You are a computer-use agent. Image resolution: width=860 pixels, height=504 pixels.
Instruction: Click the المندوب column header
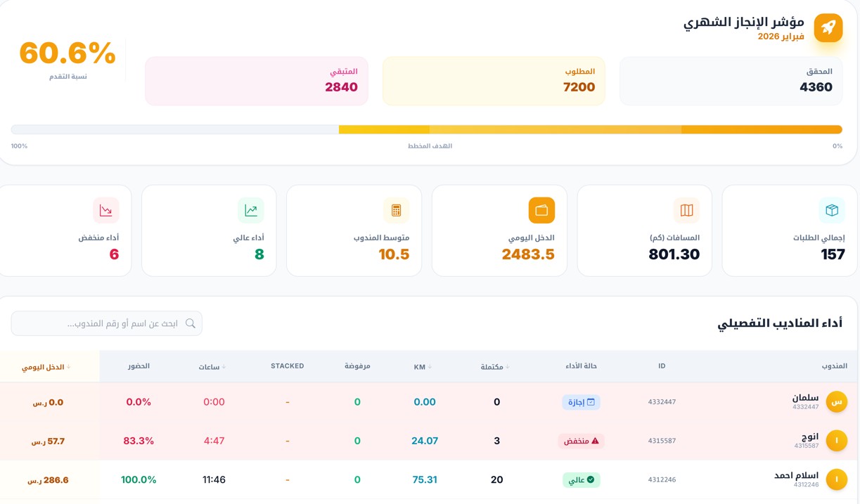pos(835,366)
